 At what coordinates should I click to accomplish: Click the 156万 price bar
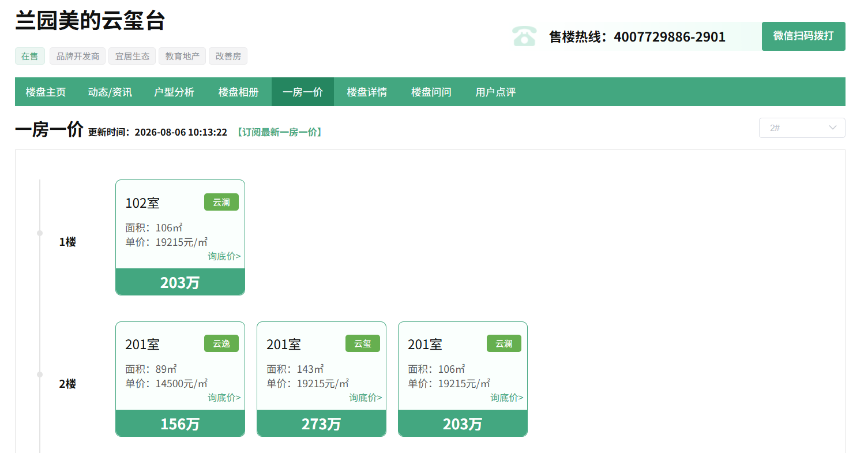pyautogui.click(x=180, y=424)
